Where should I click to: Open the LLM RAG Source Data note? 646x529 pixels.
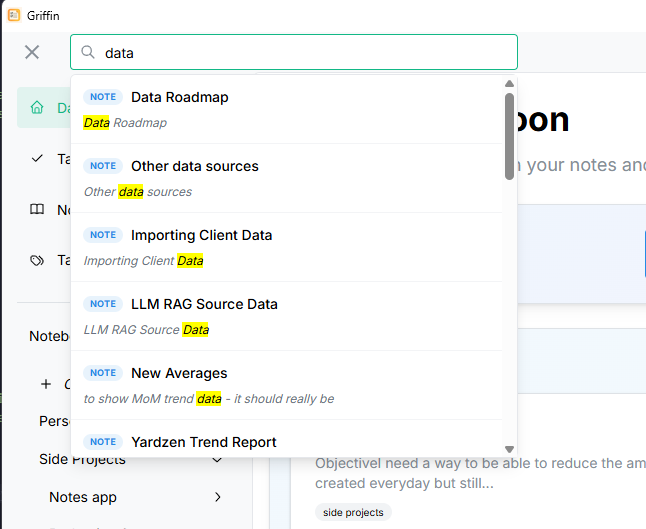(x=287, y=316)
